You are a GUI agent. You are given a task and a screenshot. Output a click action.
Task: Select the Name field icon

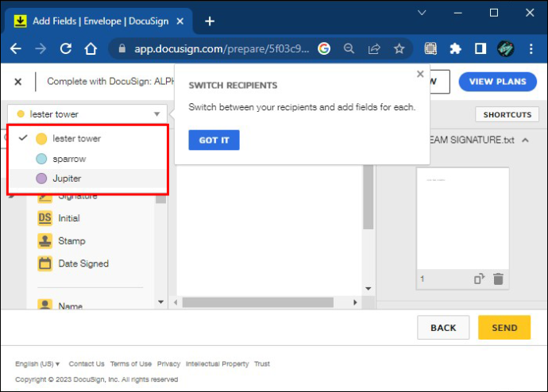pos(44,304)
